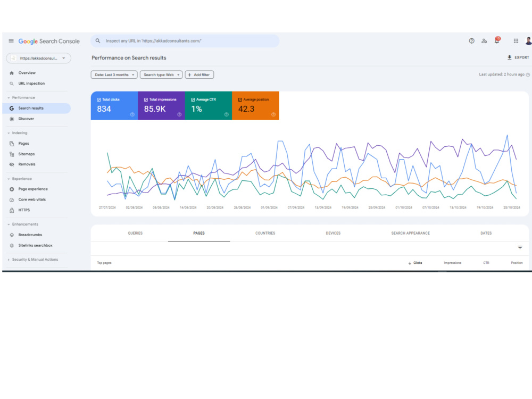
Task: Click the help question mark icon
Action: [471, 41]
